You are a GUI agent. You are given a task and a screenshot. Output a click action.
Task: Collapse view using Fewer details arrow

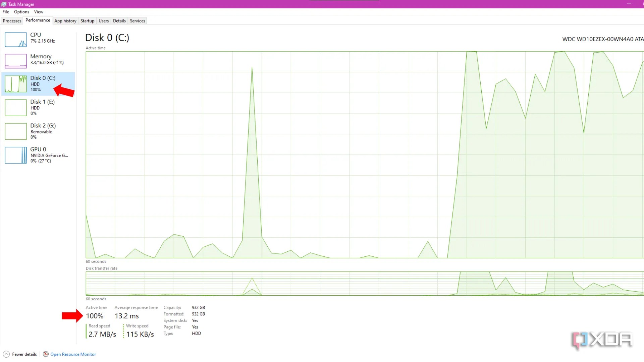tap(6, 354)
